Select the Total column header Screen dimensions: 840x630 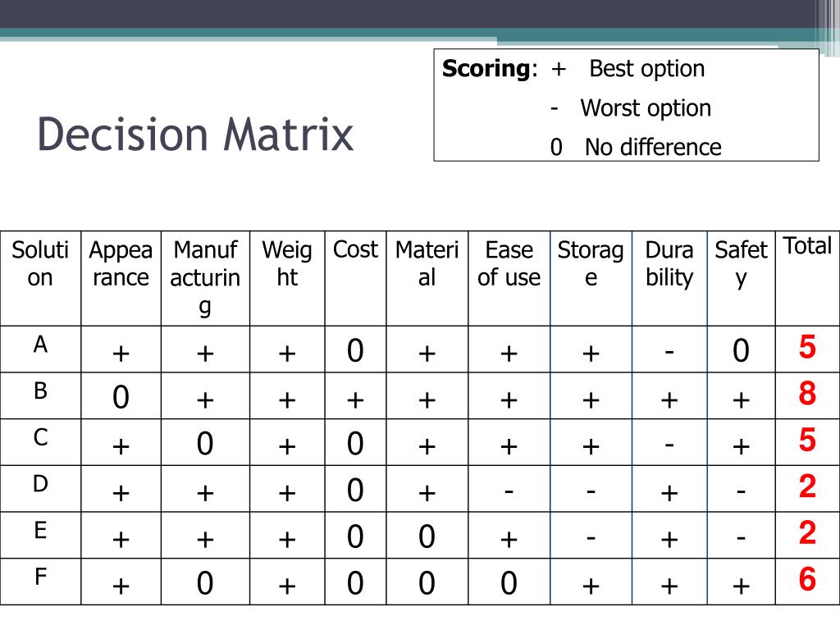click(807, 279)
